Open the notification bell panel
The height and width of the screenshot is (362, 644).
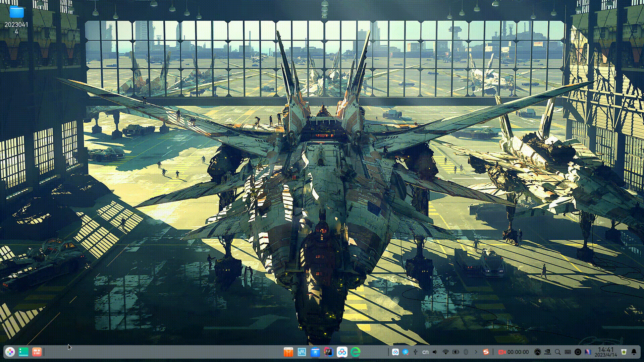(634, 352)
